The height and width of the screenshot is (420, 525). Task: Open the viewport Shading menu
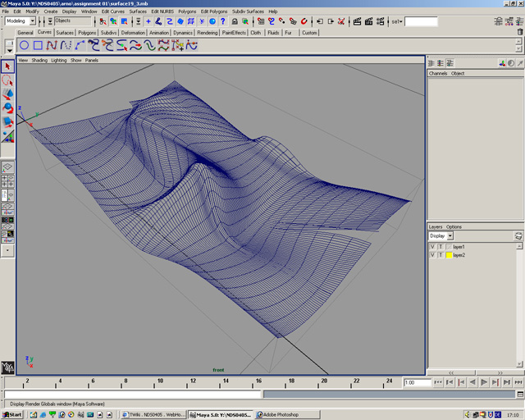click(39, 60)
